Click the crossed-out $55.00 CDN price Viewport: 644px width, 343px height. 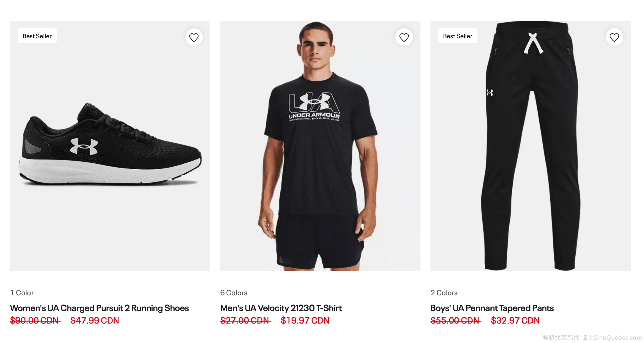(x=455, y=320)
